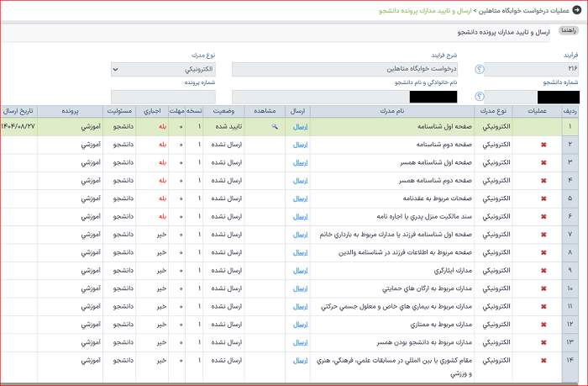Click row number ۷ cell
This screenshot has width=588, height=386.
(570, 235)
